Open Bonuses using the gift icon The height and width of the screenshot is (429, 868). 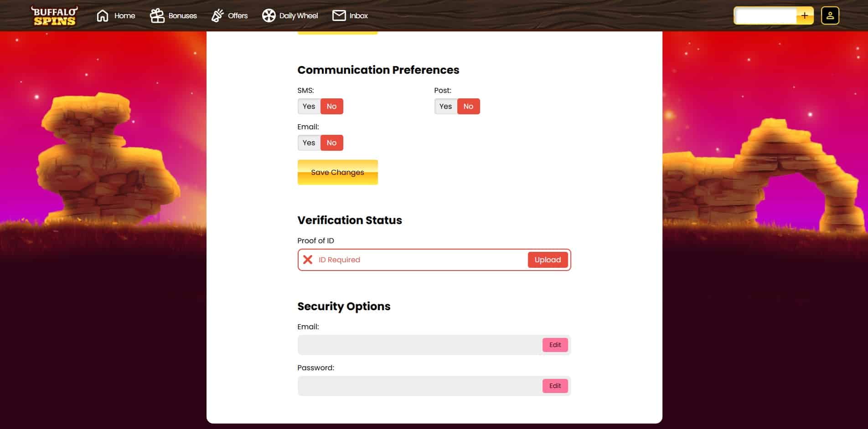click(x=157, y=15)
